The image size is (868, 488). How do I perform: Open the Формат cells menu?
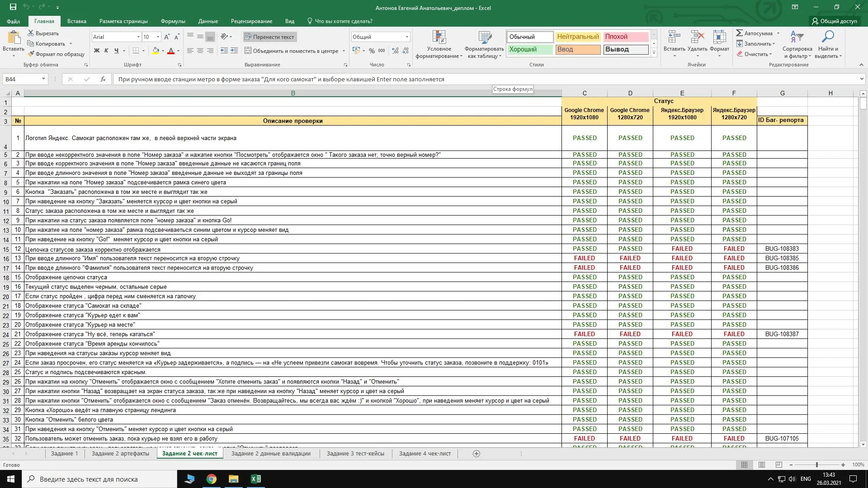click(x=719, y=44)
